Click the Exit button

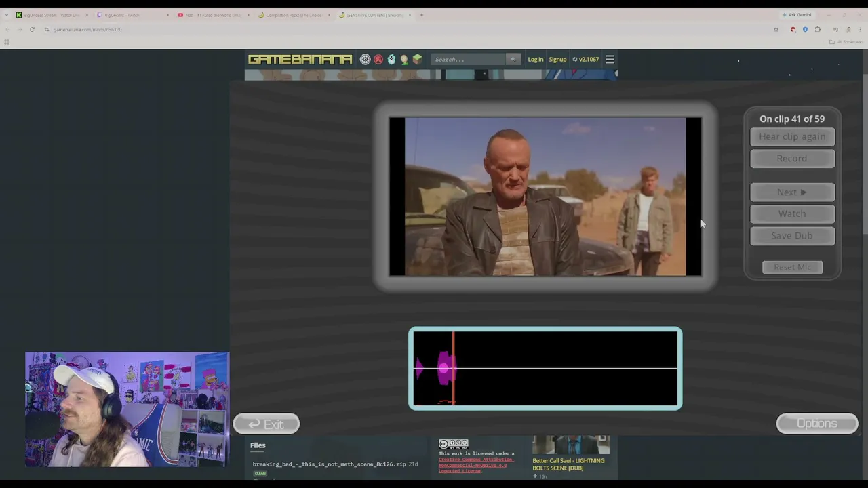point(267,424)
